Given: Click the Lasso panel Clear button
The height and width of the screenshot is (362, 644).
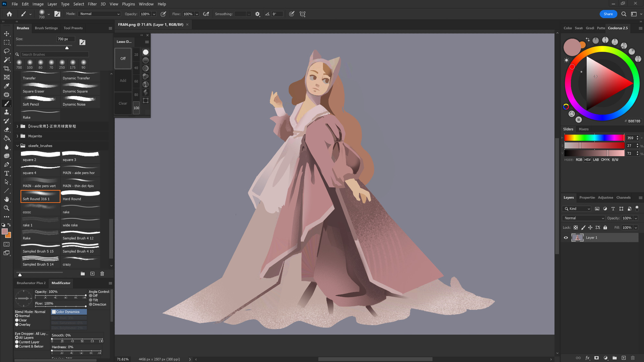Looking at the screenshot, I should 123,103.
